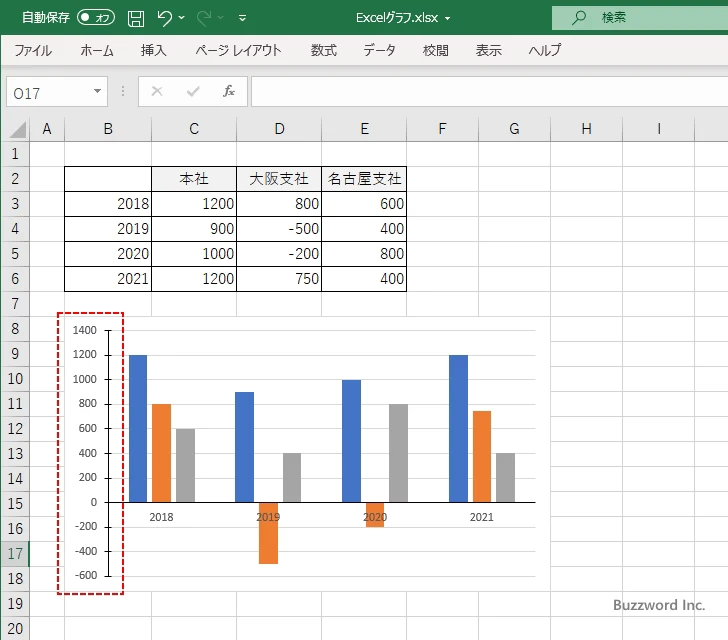
Task: Click the Insert Function fx icon
Action: coord(229,91)
